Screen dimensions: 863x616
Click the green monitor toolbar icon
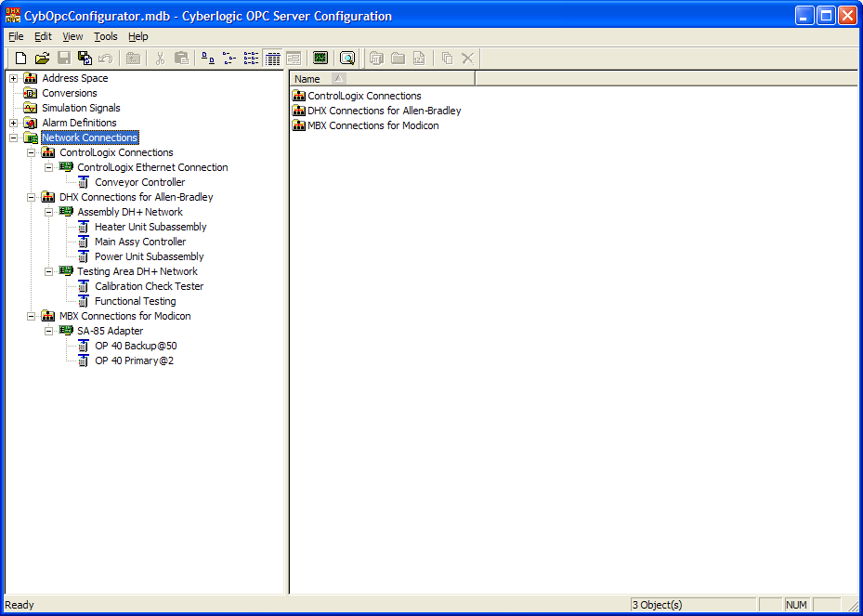pos(320,58)
